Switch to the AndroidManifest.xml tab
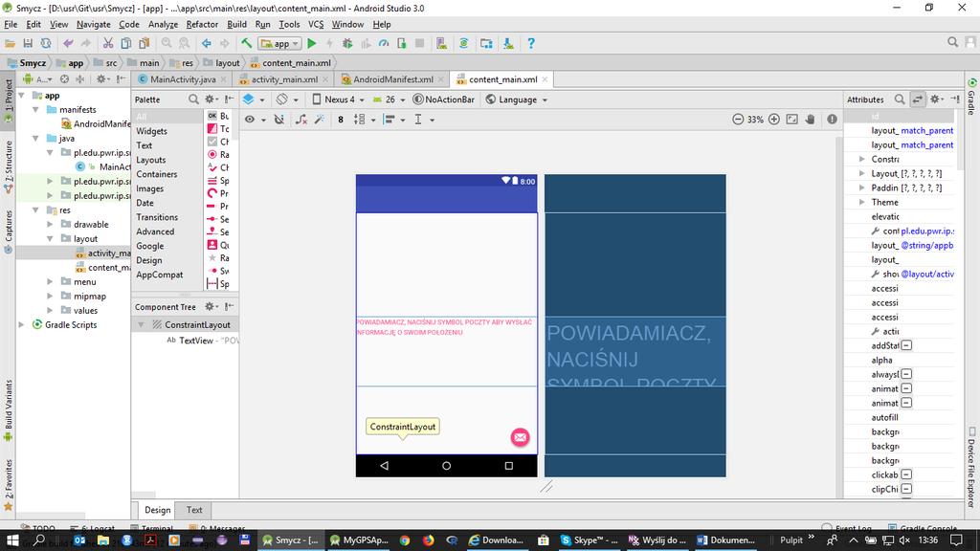980x551 pixels. tap(393, 79)
